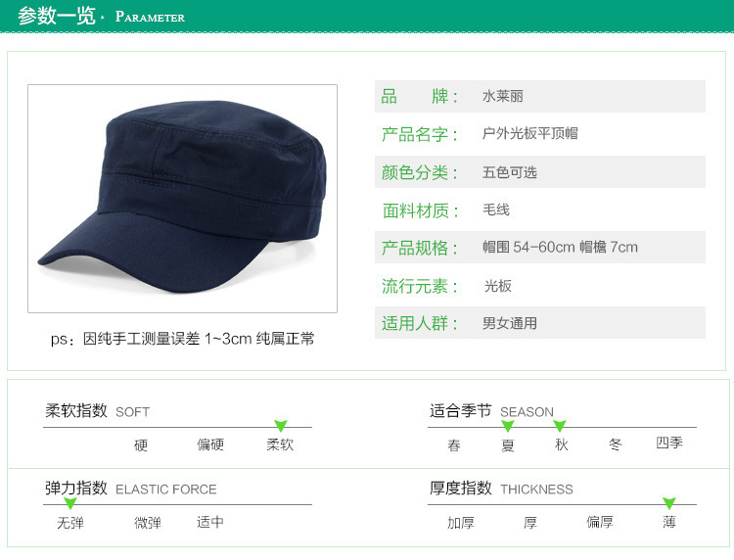Click the audience value 男女通用
The height and width of the screenshot is (560, 734).
point(509,323)
